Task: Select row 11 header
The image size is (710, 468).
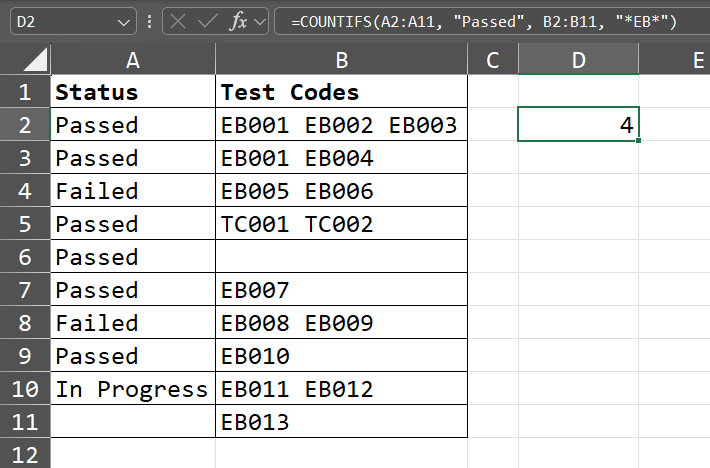Action: [x=25, y=422]
